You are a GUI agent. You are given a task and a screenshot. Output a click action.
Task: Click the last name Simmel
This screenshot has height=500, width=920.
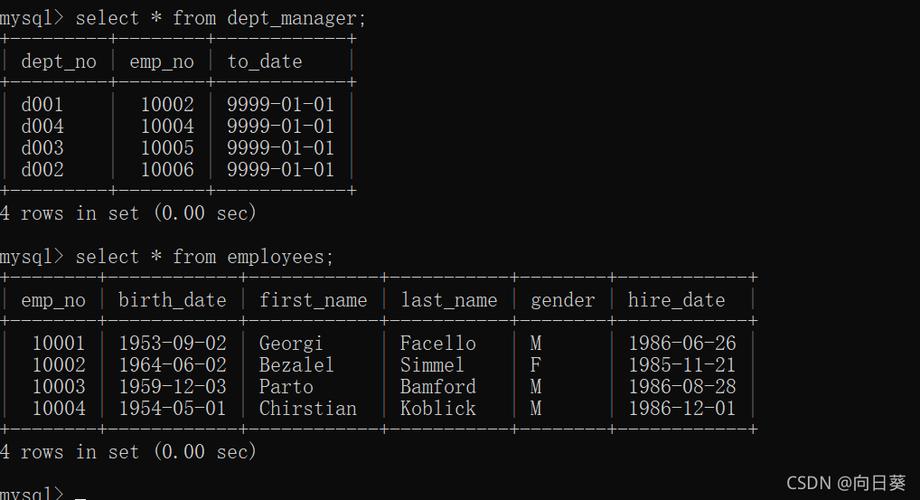[432, 365]
